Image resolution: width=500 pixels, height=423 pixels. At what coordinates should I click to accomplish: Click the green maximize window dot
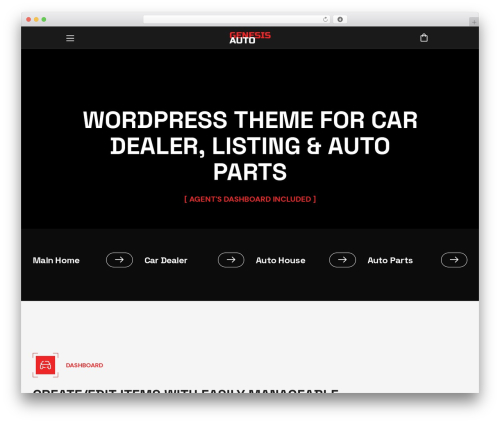pos(44,19)
